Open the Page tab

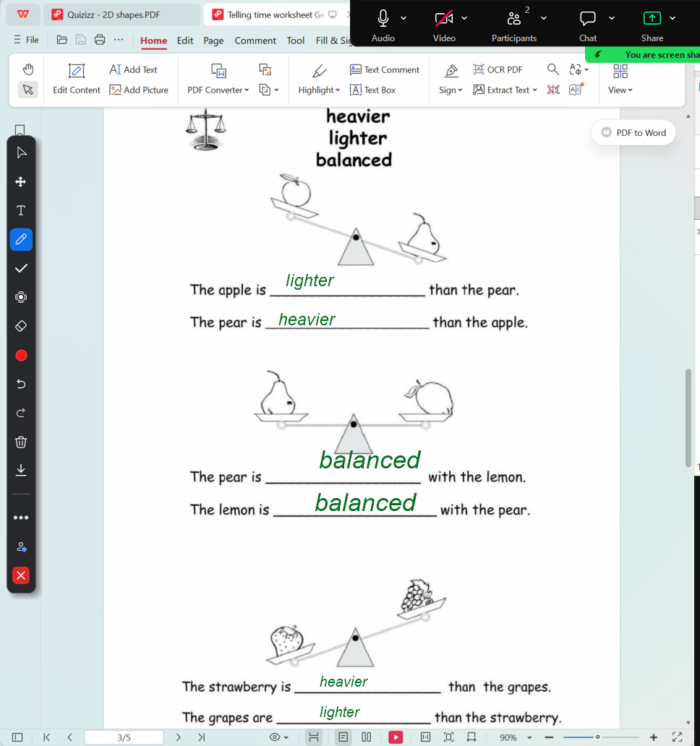[213, 40]
